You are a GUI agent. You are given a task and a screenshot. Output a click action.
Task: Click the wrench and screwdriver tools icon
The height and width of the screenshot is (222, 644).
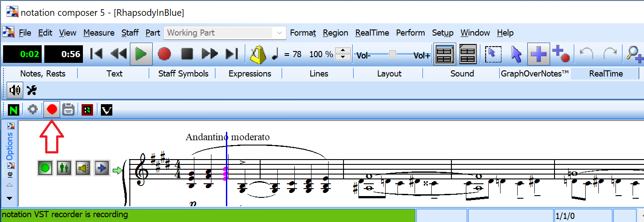coord(32,91)
